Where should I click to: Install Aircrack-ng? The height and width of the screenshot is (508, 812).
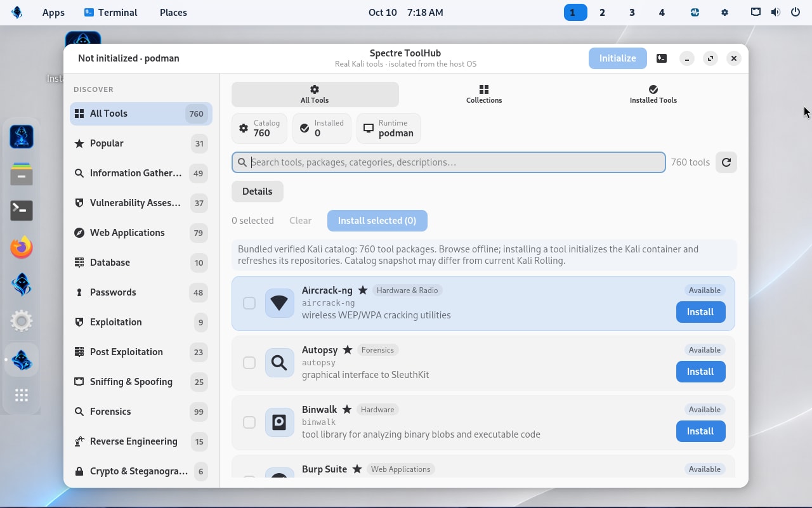pos(700,312)
